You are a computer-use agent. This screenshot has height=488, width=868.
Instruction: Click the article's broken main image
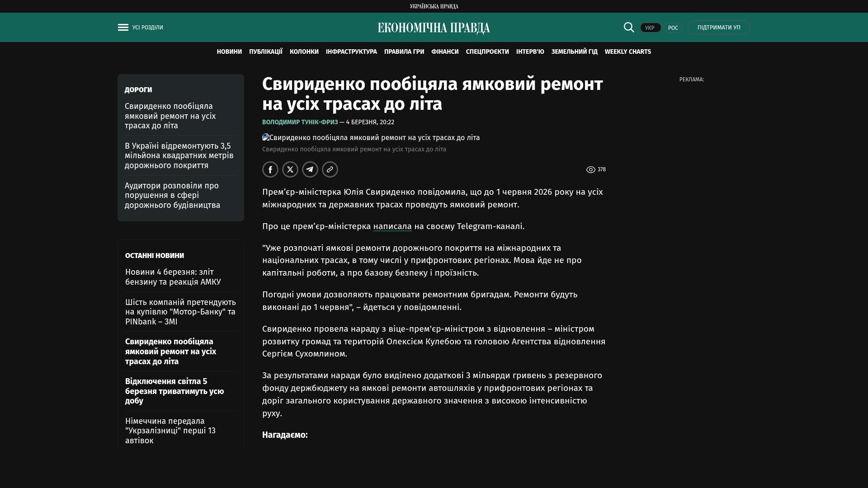pyautogui.click(x=371, y=138)
